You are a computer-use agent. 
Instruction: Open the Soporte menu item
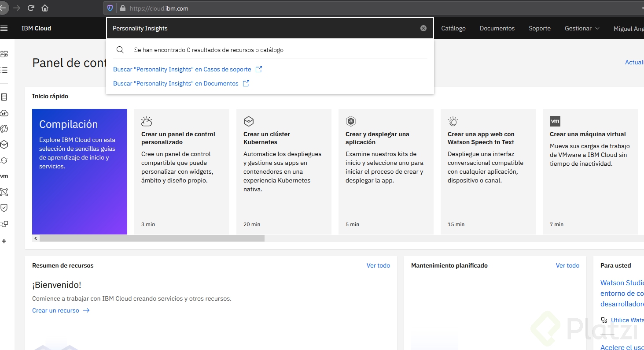(540, 28)
